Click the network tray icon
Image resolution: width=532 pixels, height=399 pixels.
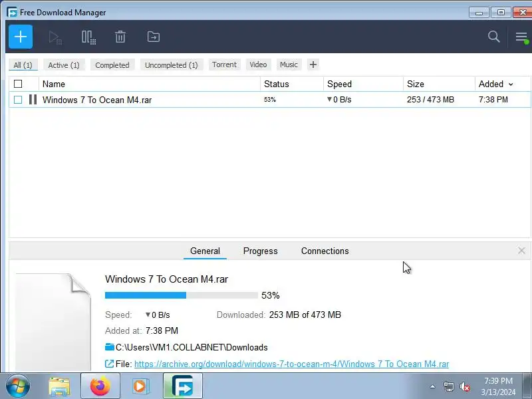tap(448, 386)
